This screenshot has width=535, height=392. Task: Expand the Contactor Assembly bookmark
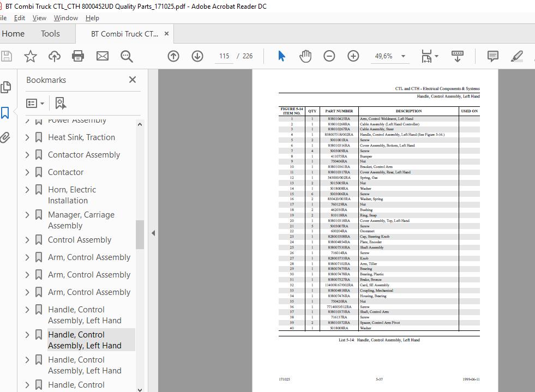pos(28,155)
